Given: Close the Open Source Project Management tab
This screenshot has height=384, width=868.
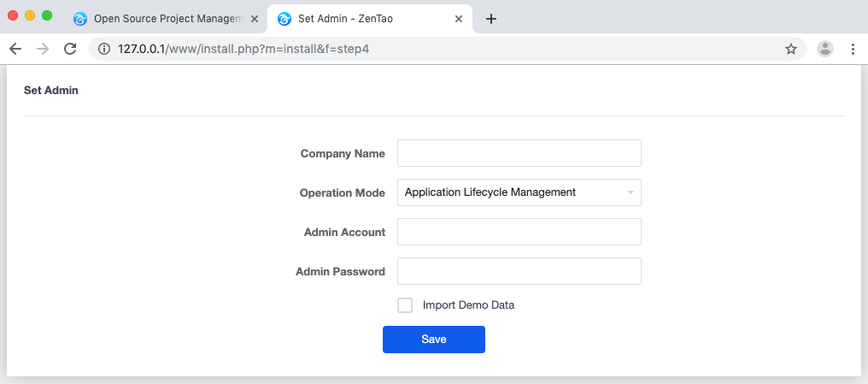Looking at the screenshot, I should 255,19.
